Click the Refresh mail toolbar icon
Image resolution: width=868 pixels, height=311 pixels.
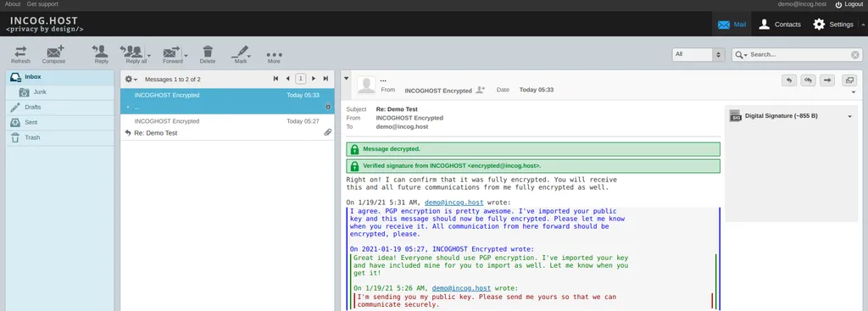[x=20, y=55]
